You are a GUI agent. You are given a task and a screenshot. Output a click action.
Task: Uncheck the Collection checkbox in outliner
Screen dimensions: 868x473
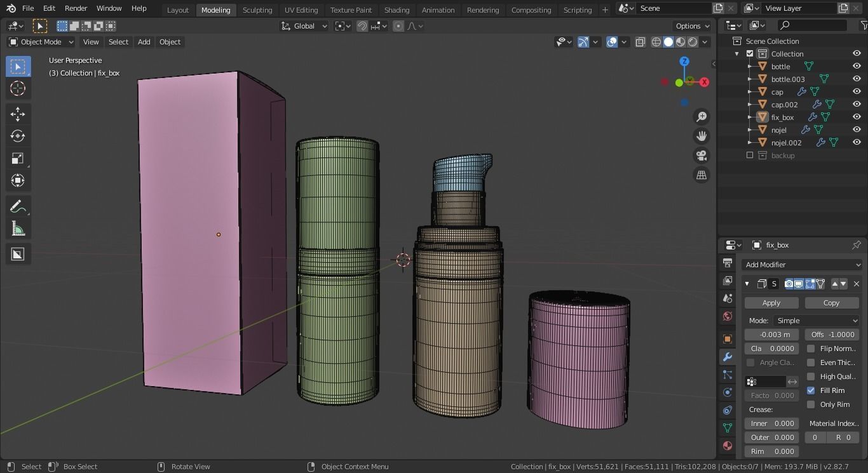(x=750, y=54)
